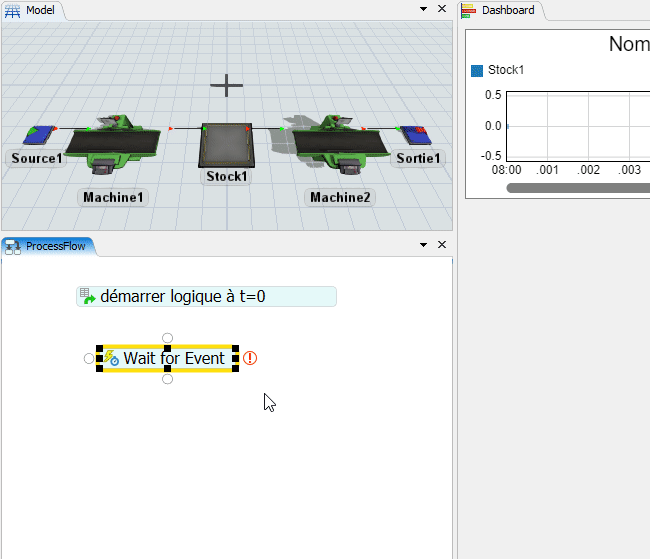The image size is (650, 559).
Task: Click the Source1 object in the model
Action: (x=42, y=135)
